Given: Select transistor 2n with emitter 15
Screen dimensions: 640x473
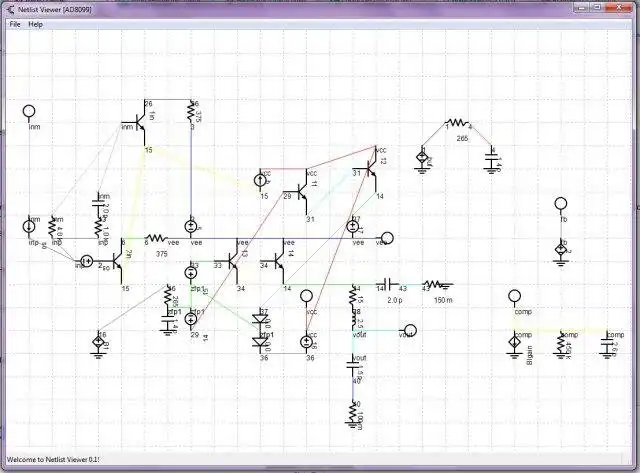Looking at the screenshot, I should 117,261.
